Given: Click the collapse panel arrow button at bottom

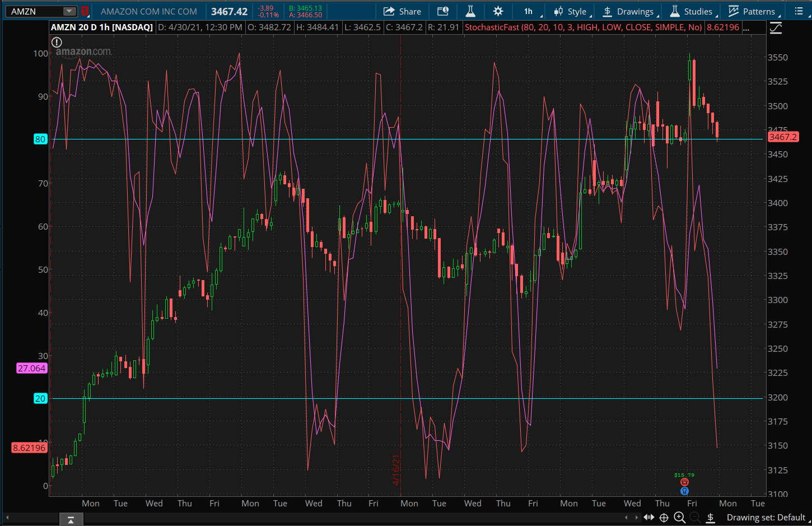Looking at the screenshot, I should pyautogui.click(x=71, y=520).
